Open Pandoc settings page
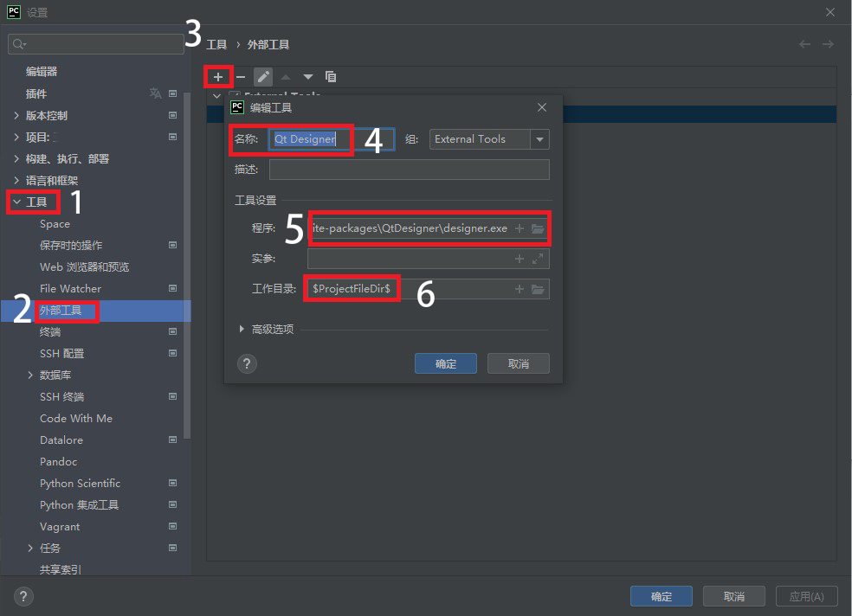The width and height of the screenshot is (852, 616). 59,462
